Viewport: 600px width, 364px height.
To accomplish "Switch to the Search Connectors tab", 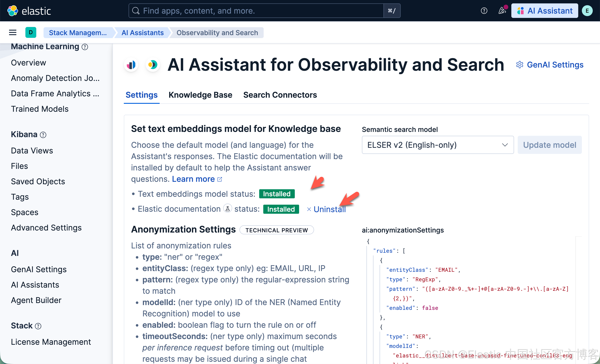I will (280, 95).
